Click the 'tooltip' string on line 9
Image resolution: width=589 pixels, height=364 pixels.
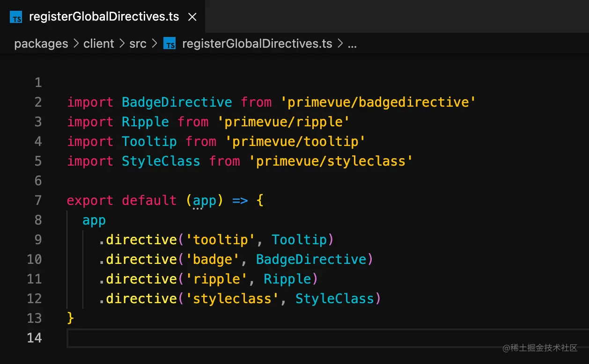[x=220, y=240]
